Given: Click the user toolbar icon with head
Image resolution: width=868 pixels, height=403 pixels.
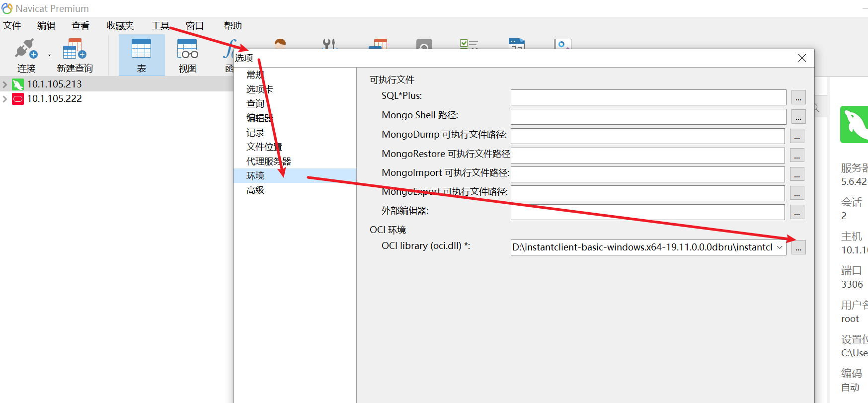Looking at the screenshot, I should 280,43.
